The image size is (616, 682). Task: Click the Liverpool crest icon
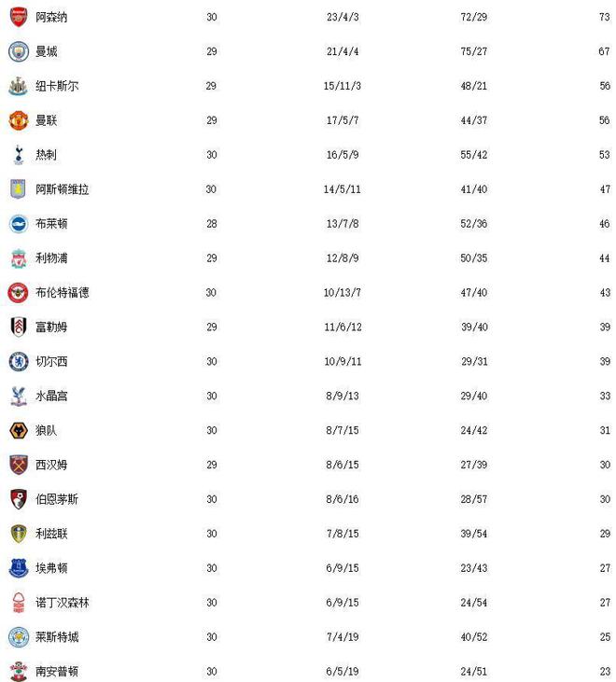(x=18, y=258)
